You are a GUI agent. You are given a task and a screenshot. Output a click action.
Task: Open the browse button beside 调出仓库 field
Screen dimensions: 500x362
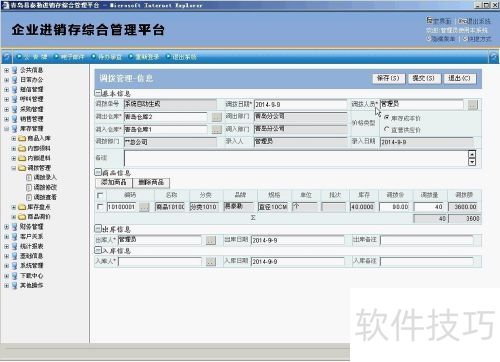(217, 117)
